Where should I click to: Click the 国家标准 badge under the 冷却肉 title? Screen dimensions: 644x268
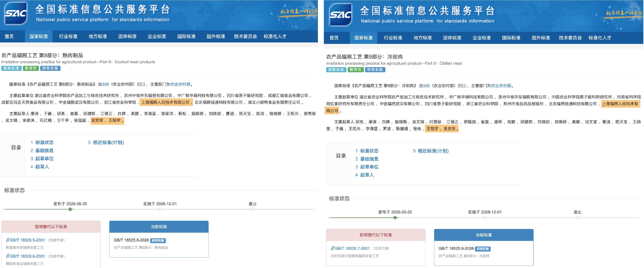tap(336, 70)
